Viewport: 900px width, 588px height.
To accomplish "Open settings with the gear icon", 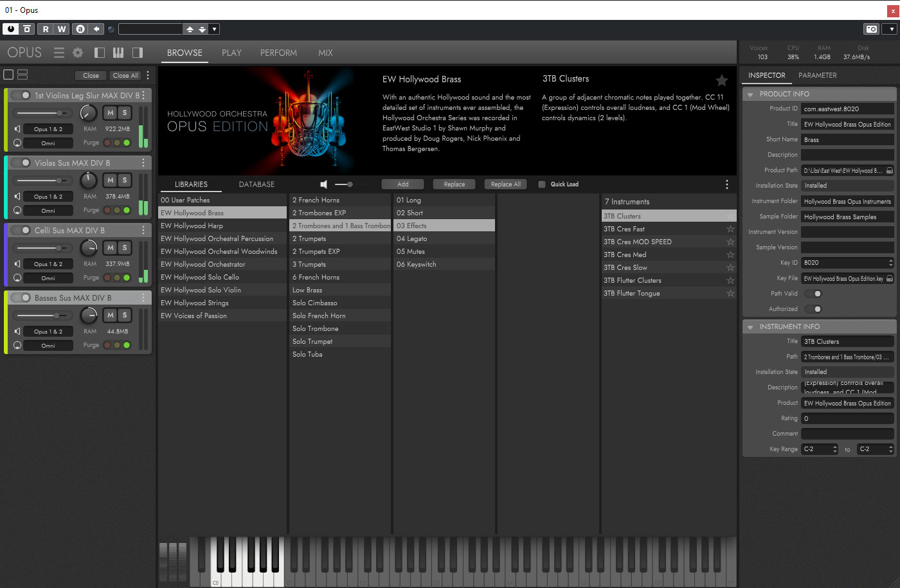I will pyautogui.click(x=78, y=53).
